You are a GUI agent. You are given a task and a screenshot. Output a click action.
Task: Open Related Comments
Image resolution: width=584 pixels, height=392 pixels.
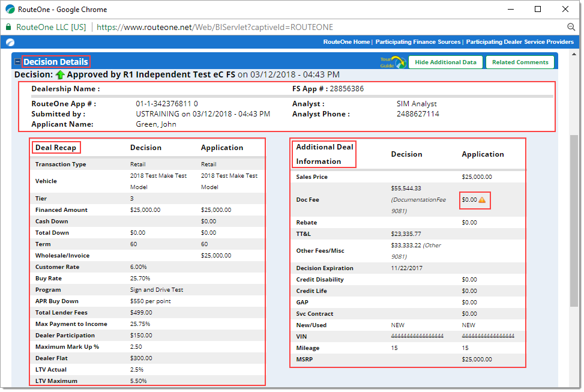pos(520,62)
